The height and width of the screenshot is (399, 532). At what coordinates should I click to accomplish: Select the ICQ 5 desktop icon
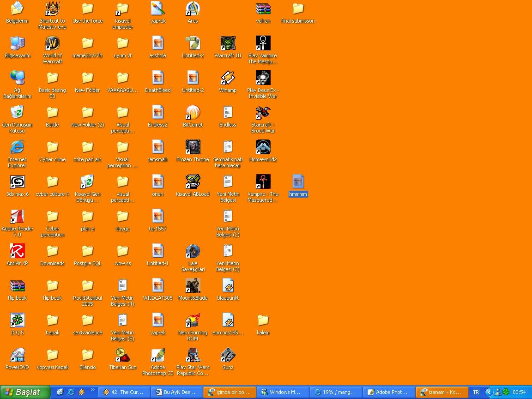(17, 320)
